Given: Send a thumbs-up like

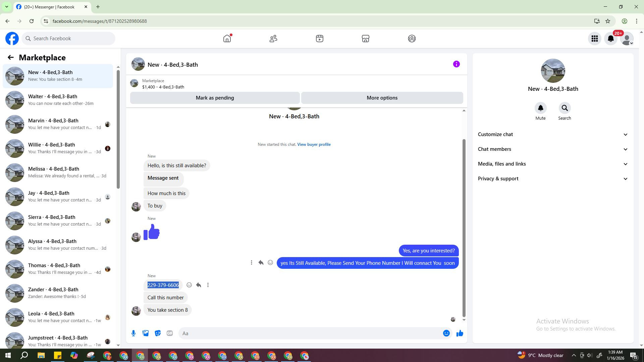Looking at the screenshot, I should click(460, 333).
